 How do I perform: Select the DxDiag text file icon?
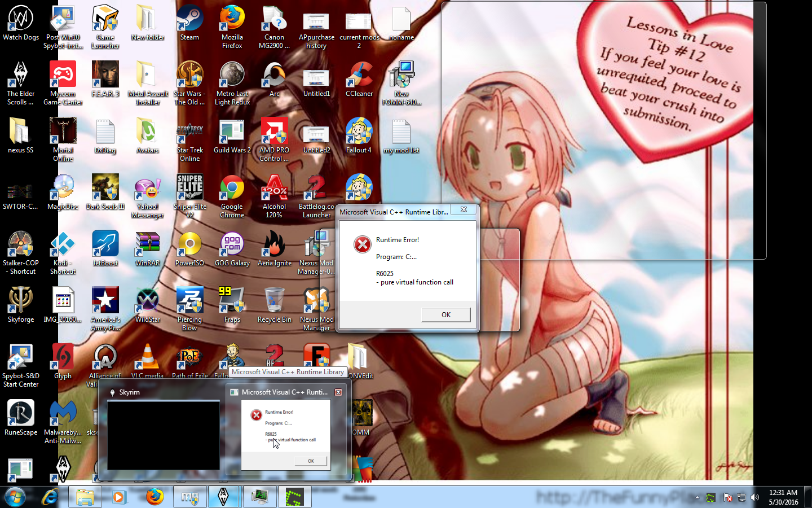[x=105, y=136]
